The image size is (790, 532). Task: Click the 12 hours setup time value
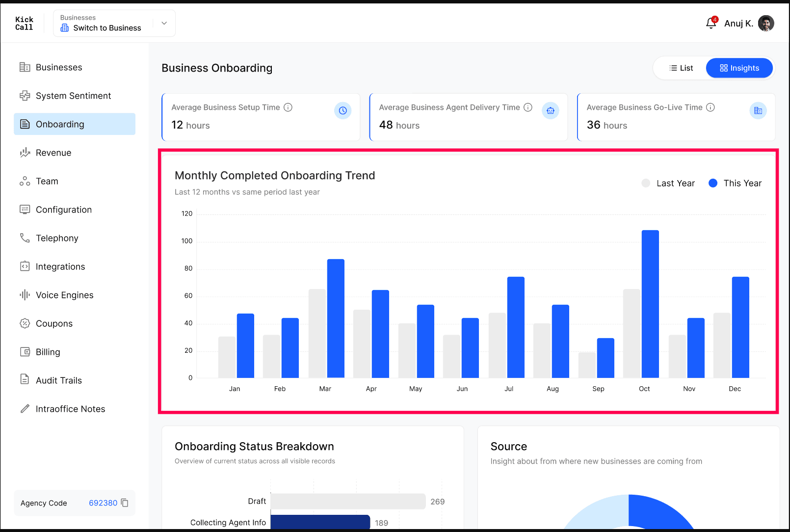tap(190, 125)
